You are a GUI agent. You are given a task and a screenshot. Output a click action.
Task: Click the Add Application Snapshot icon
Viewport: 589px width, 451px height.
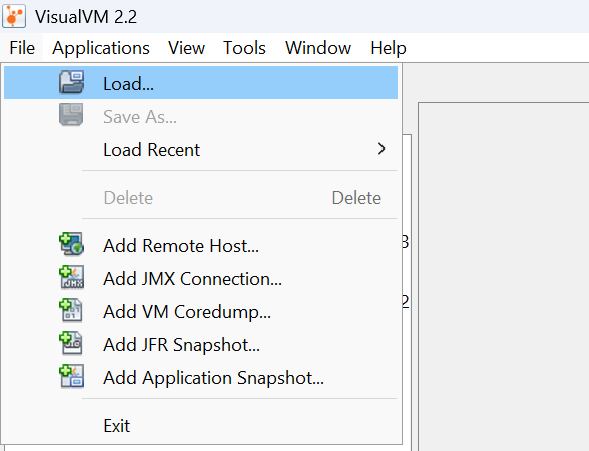[71, 376]
